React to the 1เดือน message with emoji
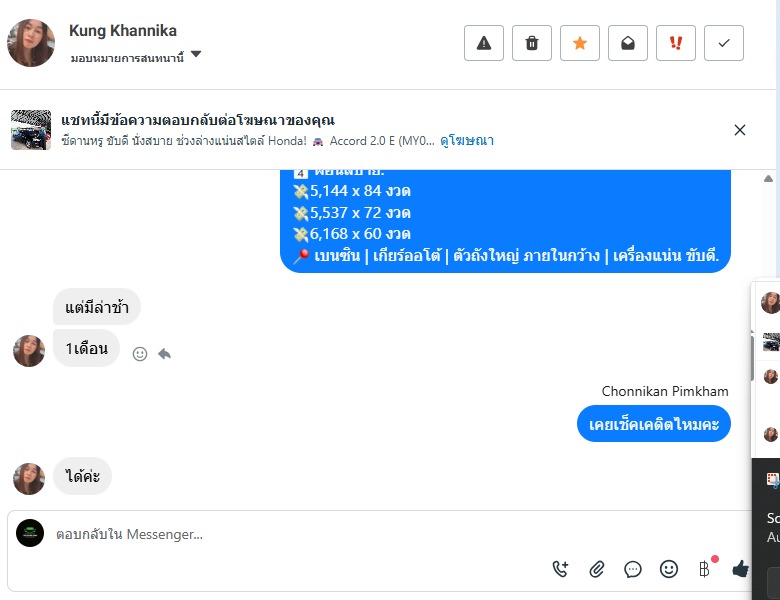The image size is (780, 600). click(x=140, y=353)
